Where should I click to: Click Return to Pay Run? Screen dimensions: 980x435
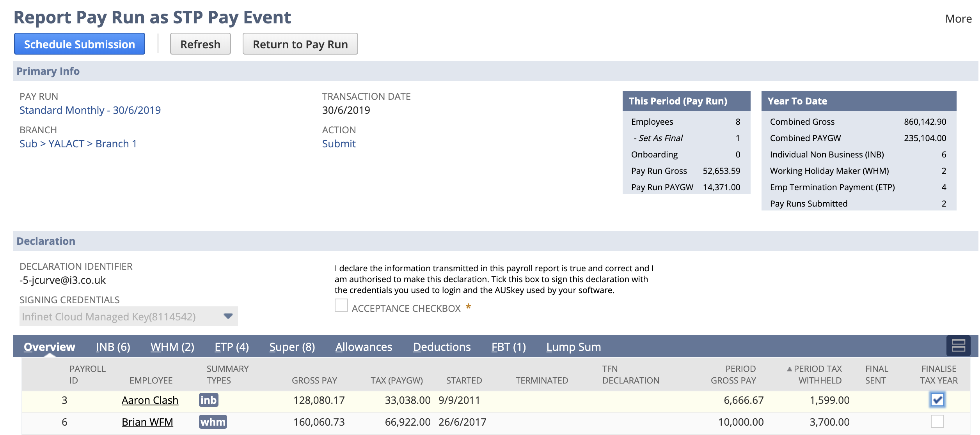tap(300, 44)
